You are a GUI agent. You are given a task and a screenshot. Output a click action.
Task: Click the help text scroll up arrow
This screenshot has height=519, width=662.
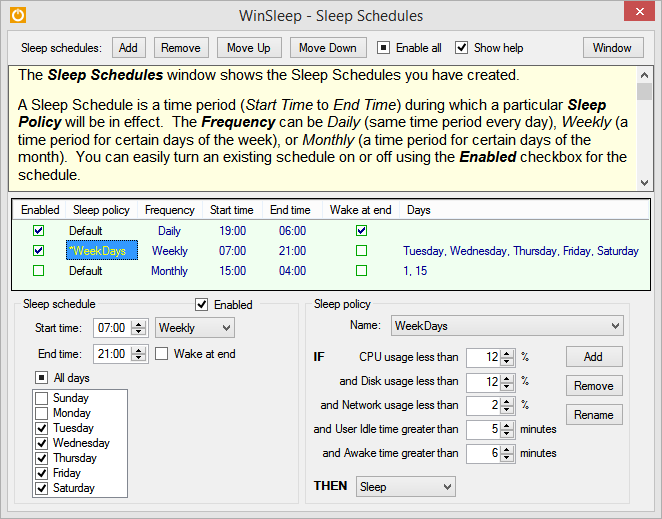644,75
